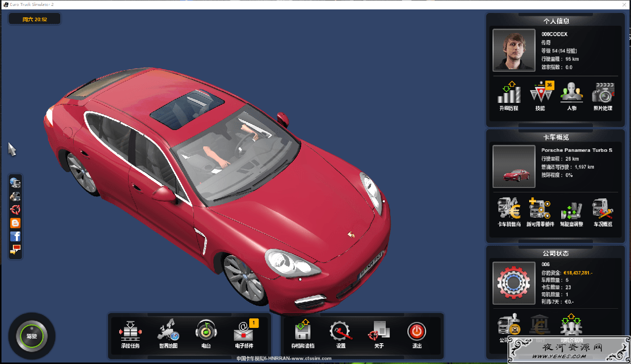This screenshot has width=631, height=364.
Task: Click the Euro Truck Simulator 2 window title
Action: (x=33, y=4)
